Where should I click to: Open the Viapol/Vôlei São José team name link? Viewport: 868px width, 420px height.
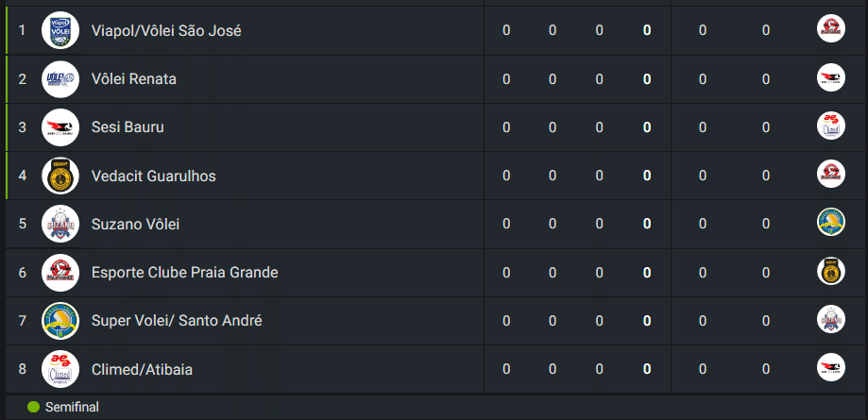[x=166, y=30]
